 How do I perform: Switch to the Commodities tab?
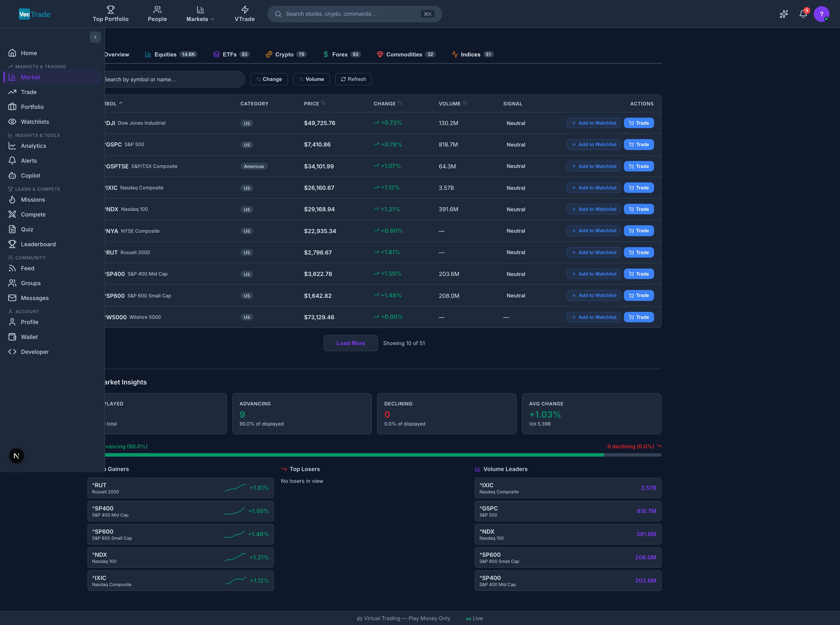point(406,54)
